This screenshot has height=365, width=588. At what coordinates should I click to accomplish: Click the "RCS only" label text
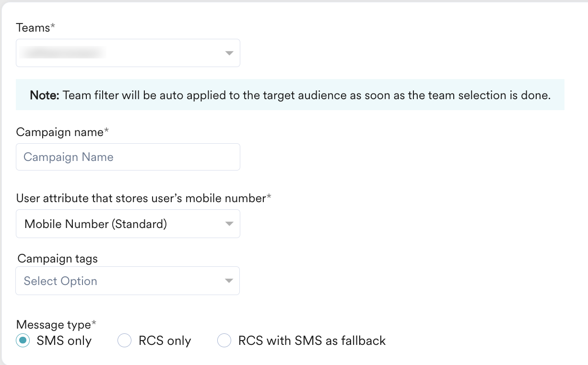click(165, 341)
